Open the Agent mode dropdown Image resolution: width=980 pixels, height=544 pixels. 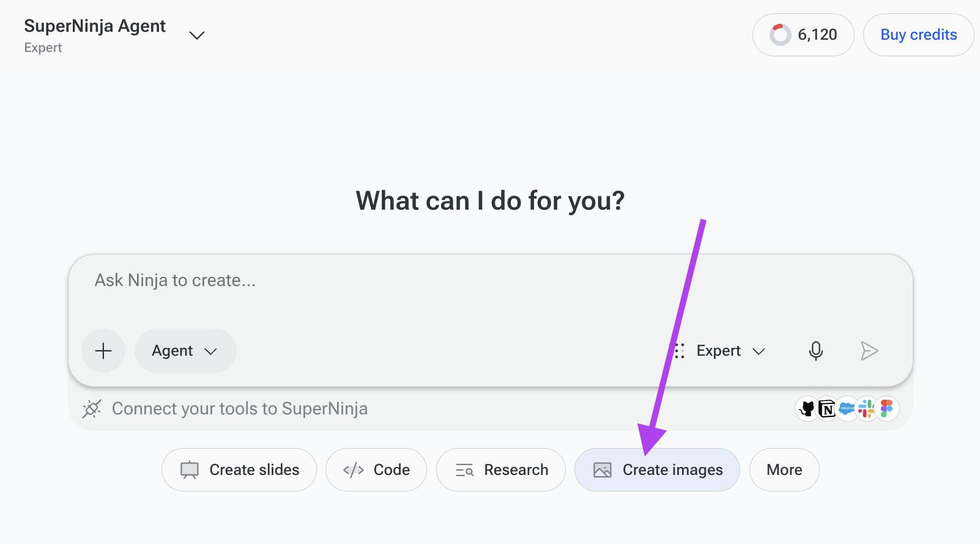[x=185, y=351]
